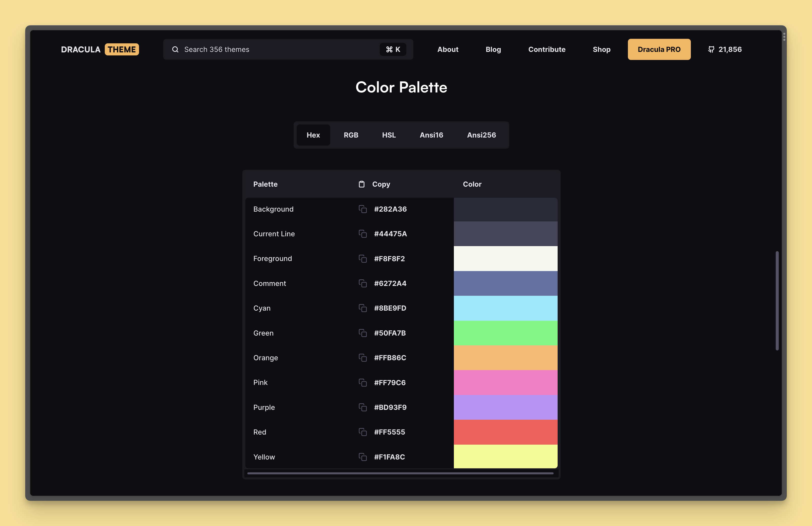Select the HSL format tab
Screen dimensions: 812x526
pos(389,135)
